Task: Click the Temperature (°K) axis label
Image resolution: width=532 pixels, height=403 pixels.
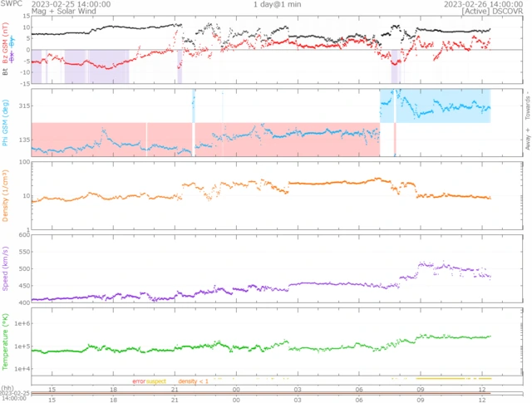Action: click(5, 342)
